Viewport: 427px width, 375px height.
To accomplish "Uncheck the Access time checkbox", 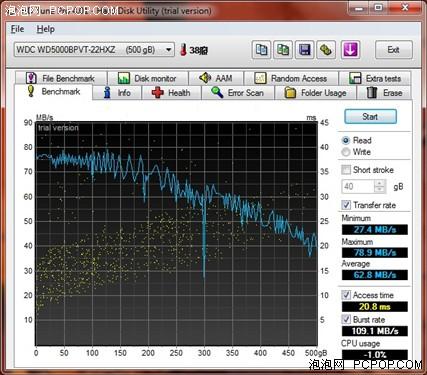I will [x=346, y=295].
